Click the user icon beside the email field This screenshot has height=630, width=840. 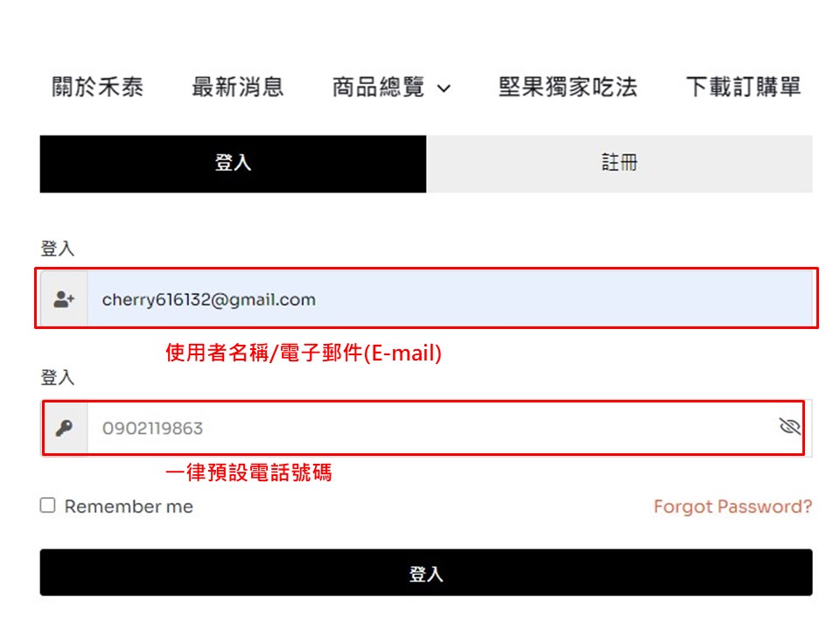64,299
